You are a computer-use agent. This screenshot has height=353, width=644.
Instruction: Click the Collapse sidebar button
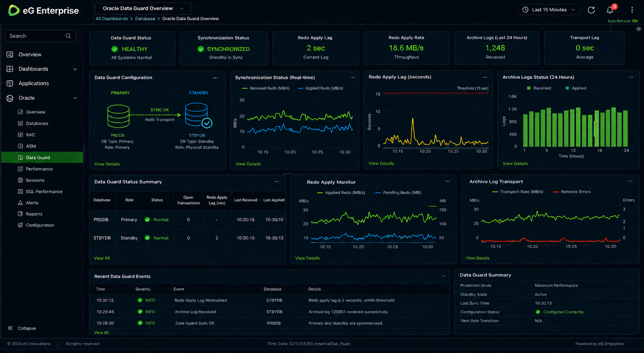point(22,328)
